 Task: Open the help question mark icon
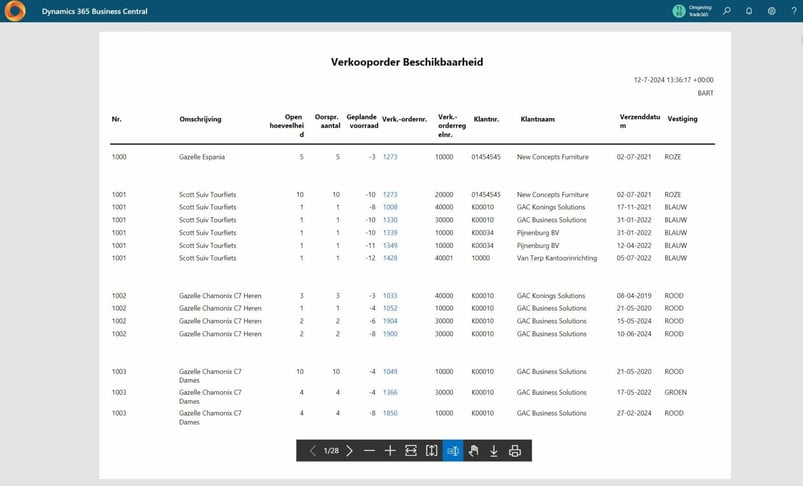(793, 11)
